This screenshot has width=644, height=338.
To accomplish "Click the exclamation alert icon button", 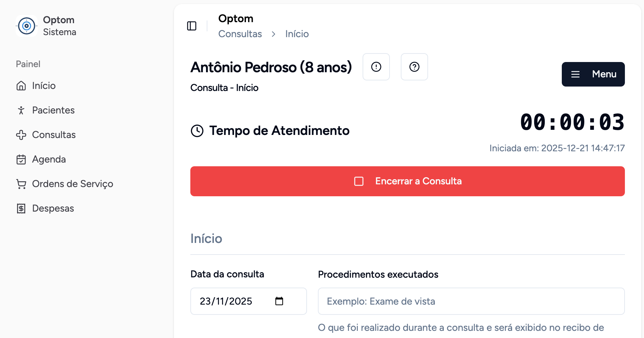I will click(376, 67).
